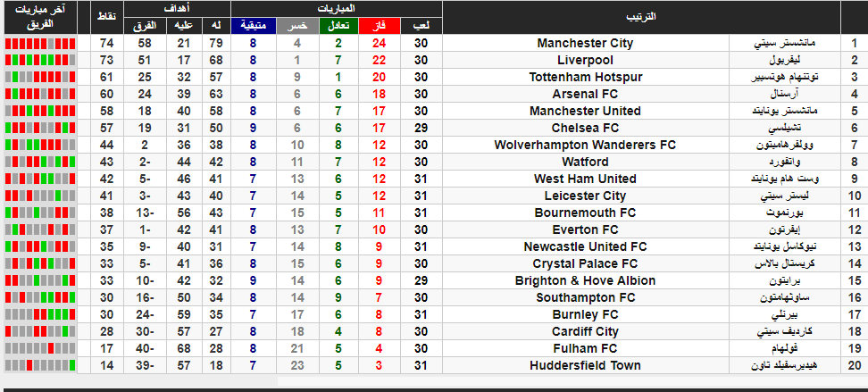868x392 pixels.
Task: Click the green تعادل draws column header
Action: (338, 26)
